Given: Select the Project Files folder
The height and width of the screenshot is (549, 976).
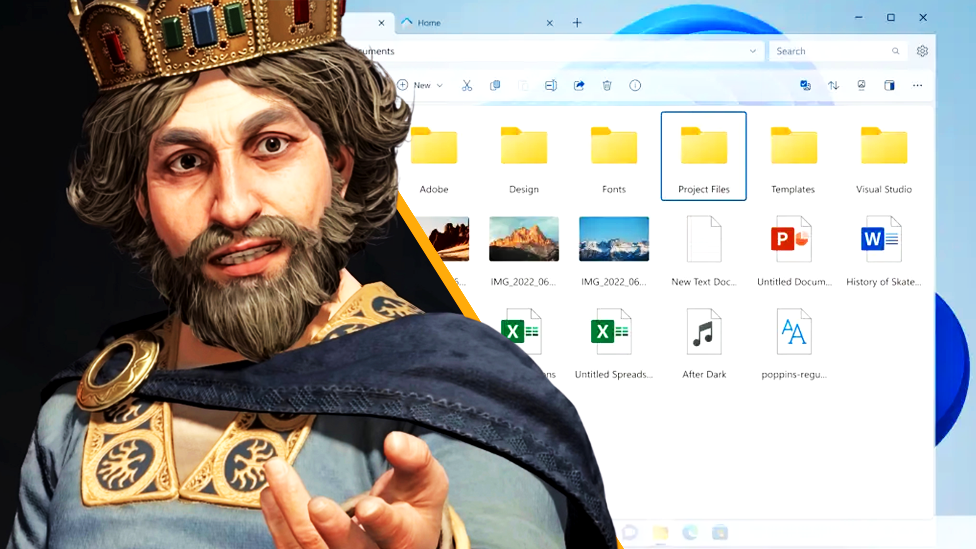Looking at the screenshot, I should [x=703, y=156].
